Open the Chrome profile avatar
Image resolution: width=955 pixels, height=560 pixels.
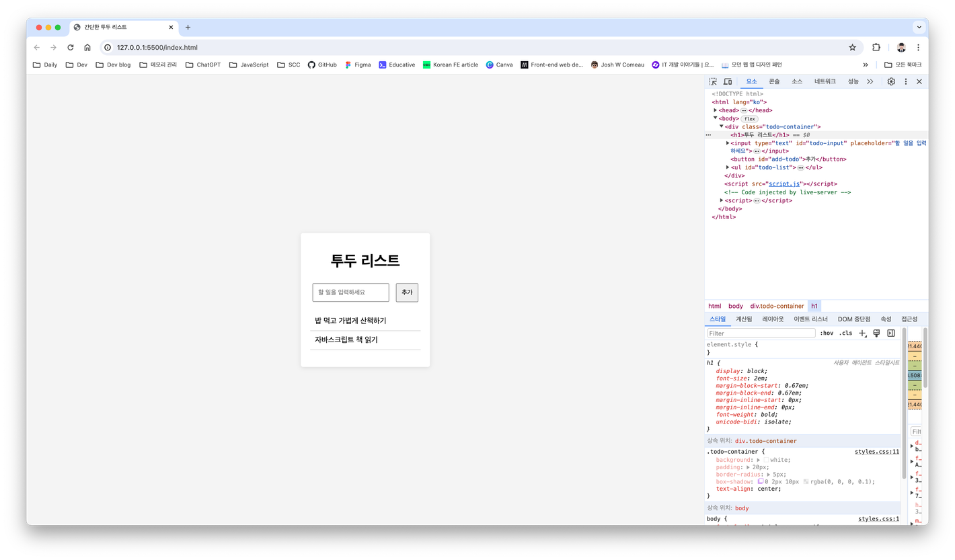point(901,48)
